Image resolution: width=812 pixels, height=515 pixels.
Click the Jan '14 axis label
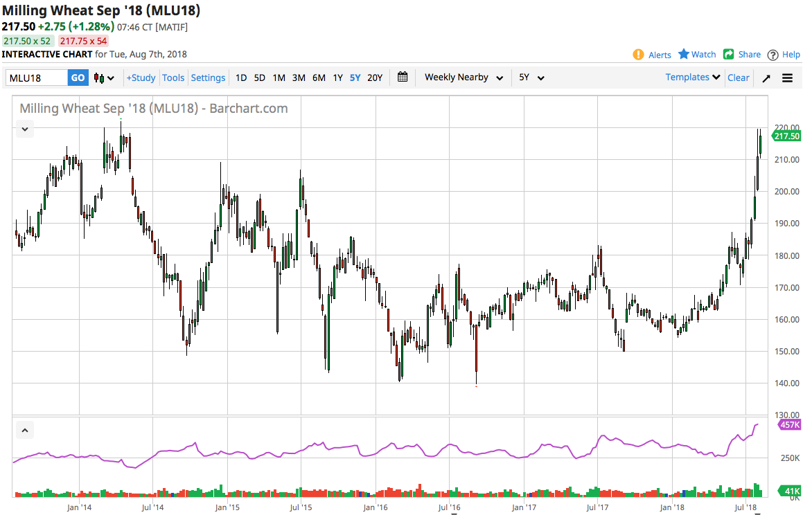(x=79, y=507)
